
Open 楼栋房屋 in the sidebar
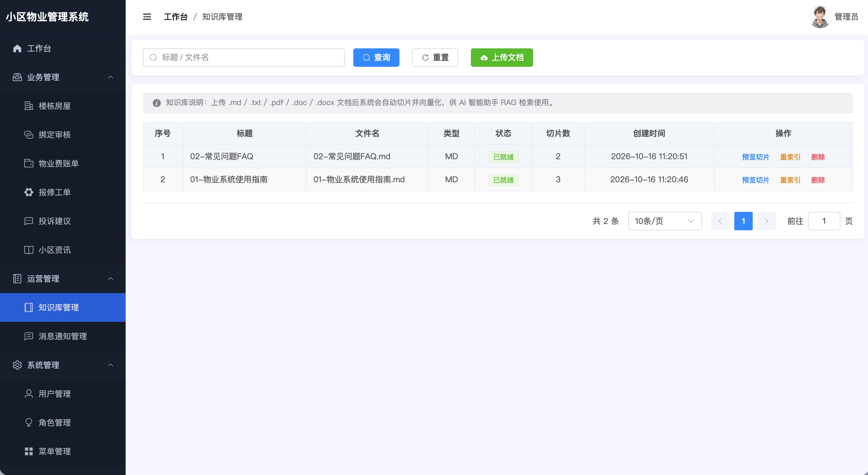[x=63, y=106]
